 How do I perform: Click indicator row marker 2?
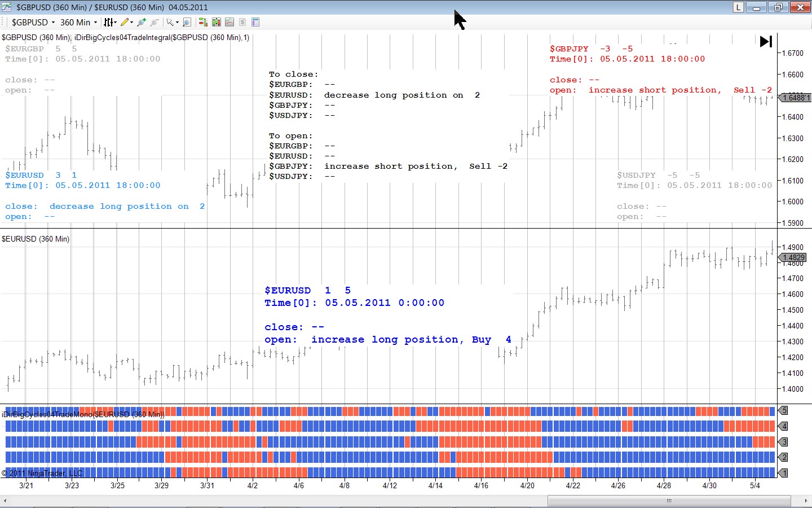tap(784, 457)
